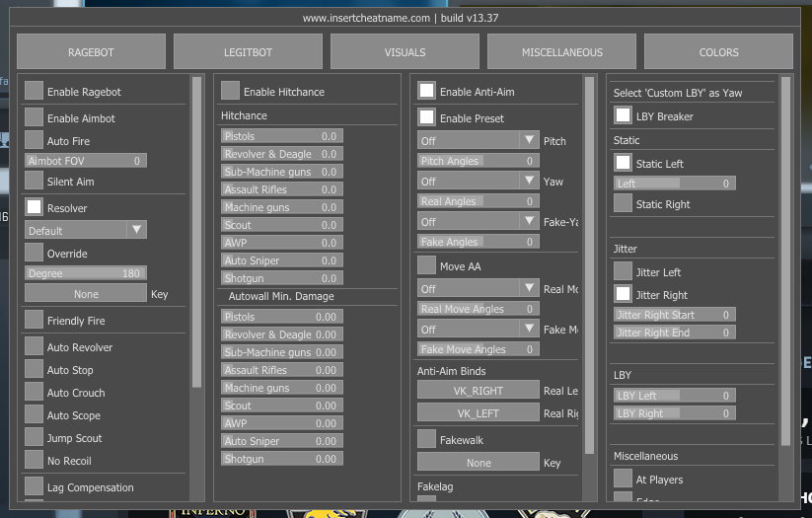
Task: Click the VK_RIGHT anti-aim bind button
Action: click(x=479, y=390)
